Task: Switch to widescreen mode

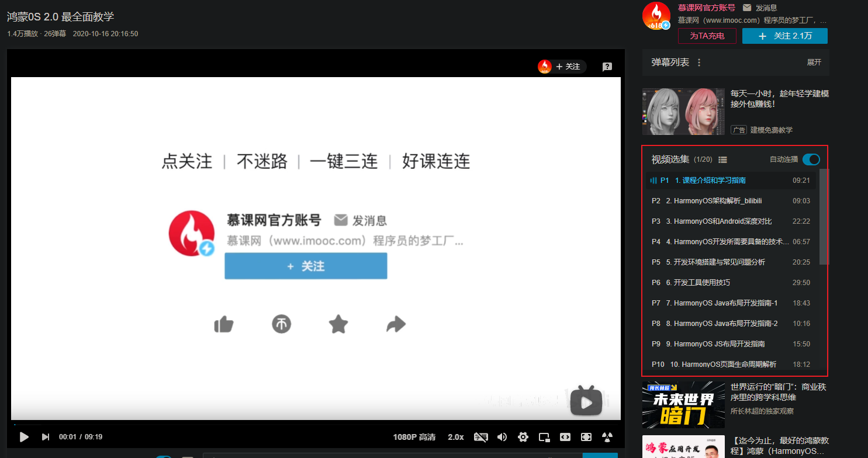Action: (x=565, y=437)
